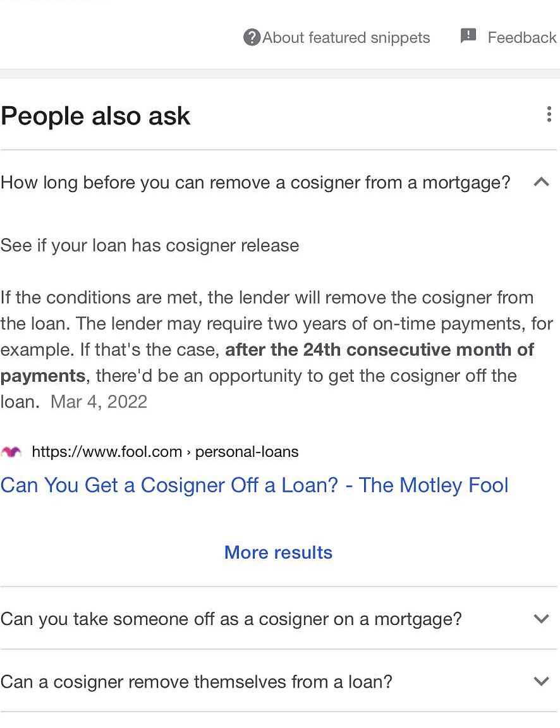Collapse the expanded mortgage cosigner answer chevron
The height and width of the screenshot is (728, 560).
click(x=541, y=183)
